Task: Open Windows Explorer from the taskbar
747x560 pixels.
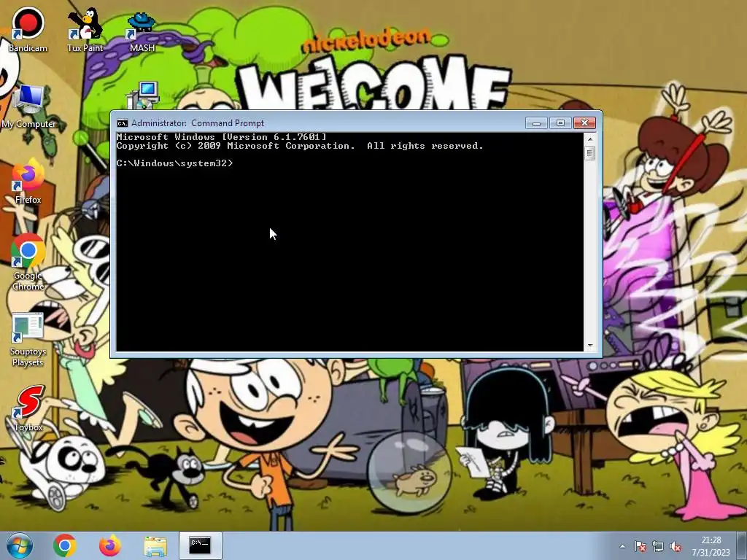Action: 155,546
